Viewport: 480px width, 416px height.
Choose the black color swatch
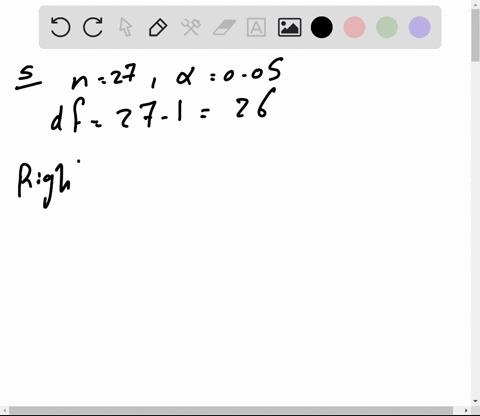coord(322,27)
